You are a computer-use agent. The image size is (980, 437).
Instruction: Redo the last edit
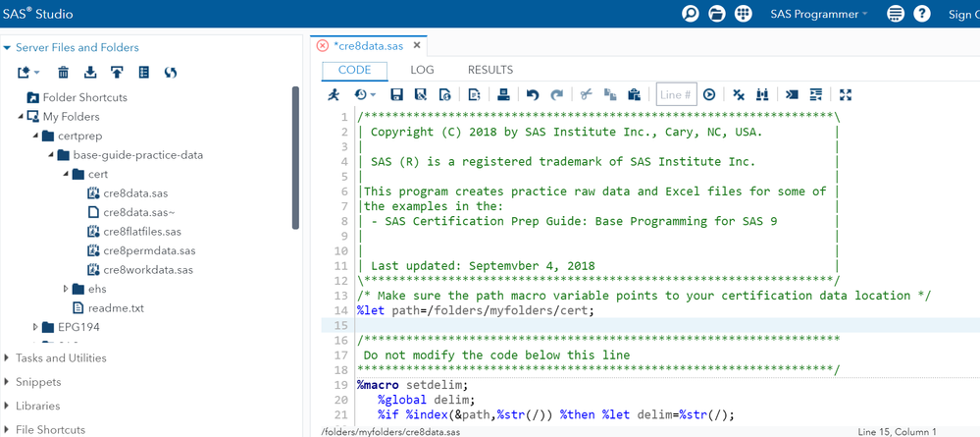pos(556,94)
